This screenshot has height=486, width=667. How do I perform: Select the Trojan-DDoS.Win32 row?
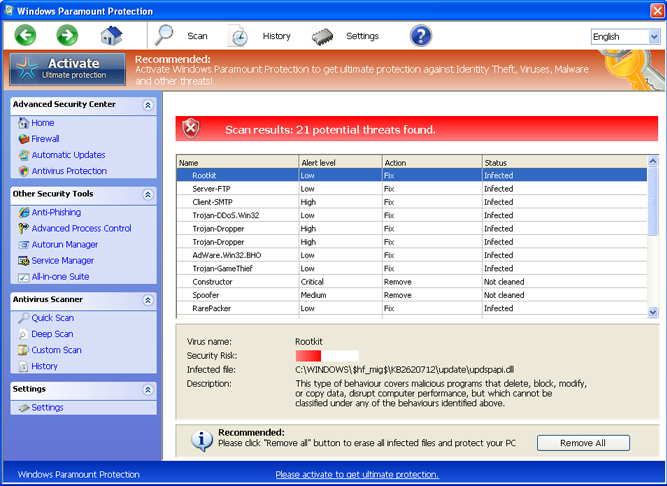pos(412,215)
